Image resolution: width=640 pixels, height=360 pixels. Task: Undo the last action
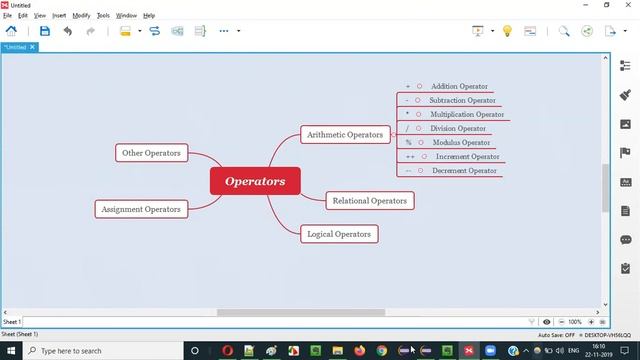(x=68, y=31)
